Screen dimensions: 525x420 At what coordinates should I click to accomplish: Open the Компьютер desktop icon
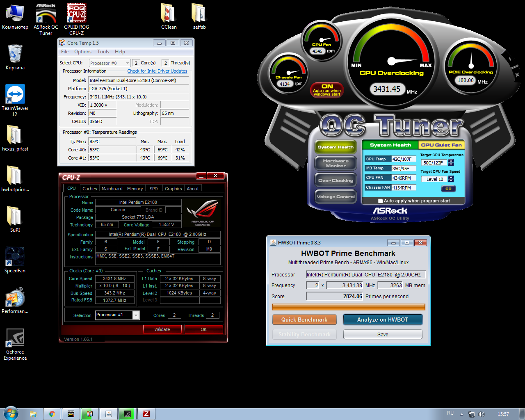click(15, 16)
